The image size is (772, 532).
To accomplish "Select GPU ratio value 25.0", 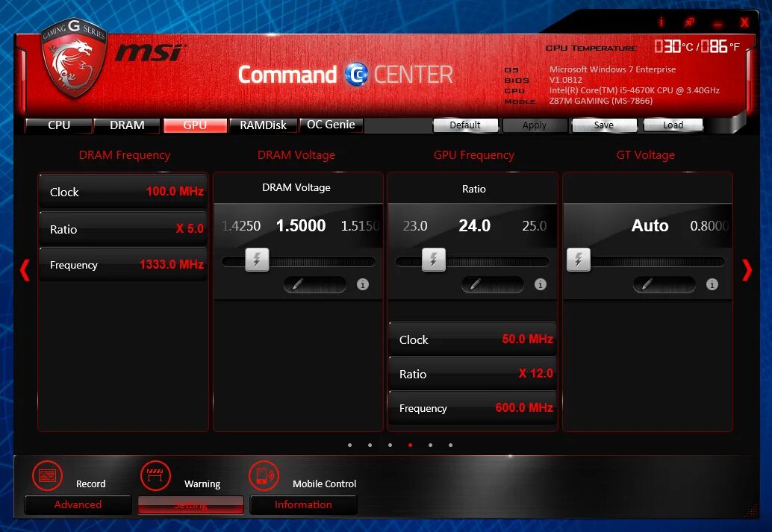I will tap(534, 226).
